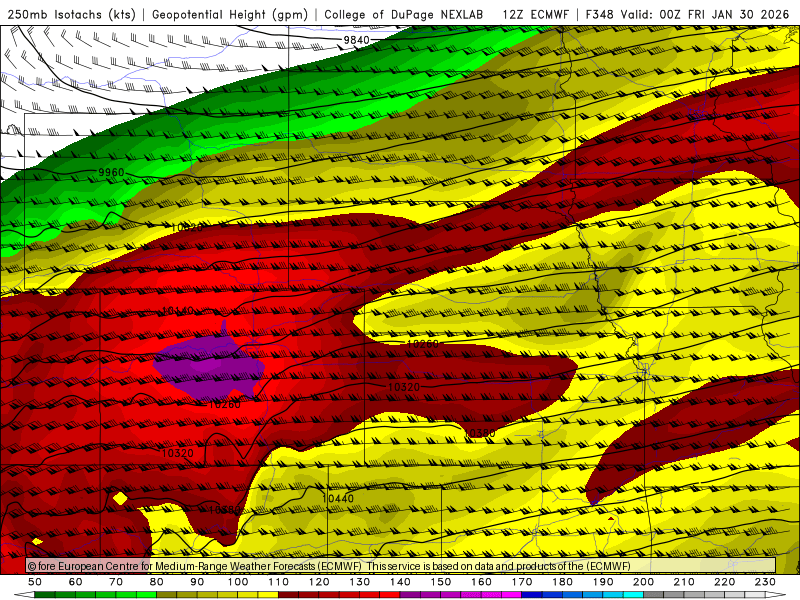
Task: Click the 110 knot legend value
Action: [x=278, y=582]
